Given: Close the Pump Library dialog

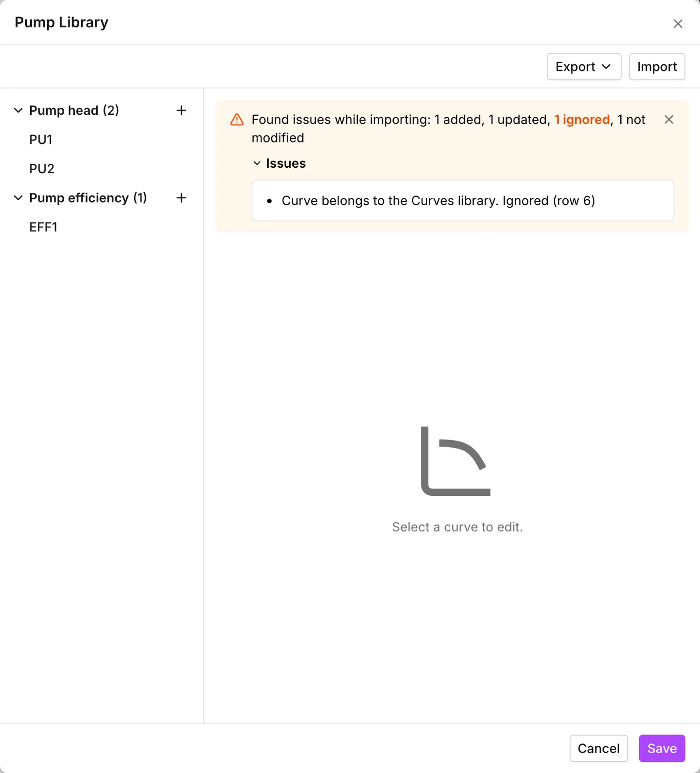Looking at the screenshot, I should point(678,24).
